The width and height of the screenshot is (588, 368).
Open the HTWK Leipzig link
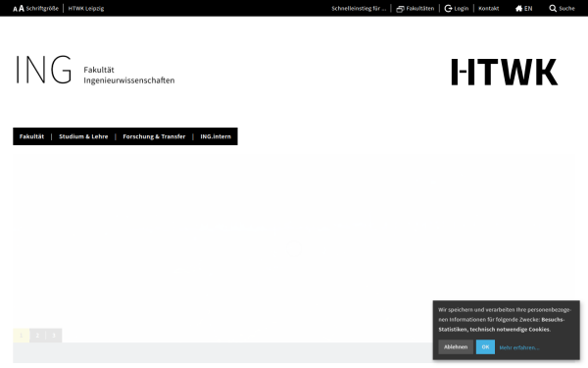coord(86,8)
